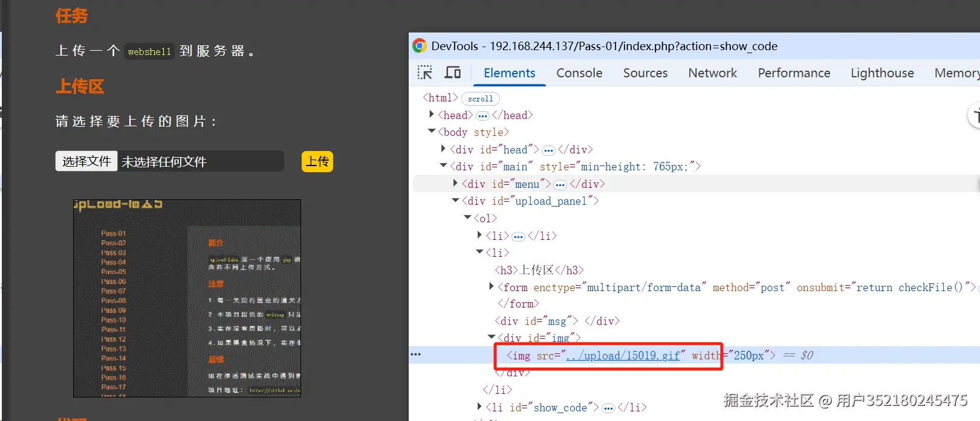This screenshot has height=421, width=980.
Task: Click ellipsis badge in div id="head"
Action: 548,150
